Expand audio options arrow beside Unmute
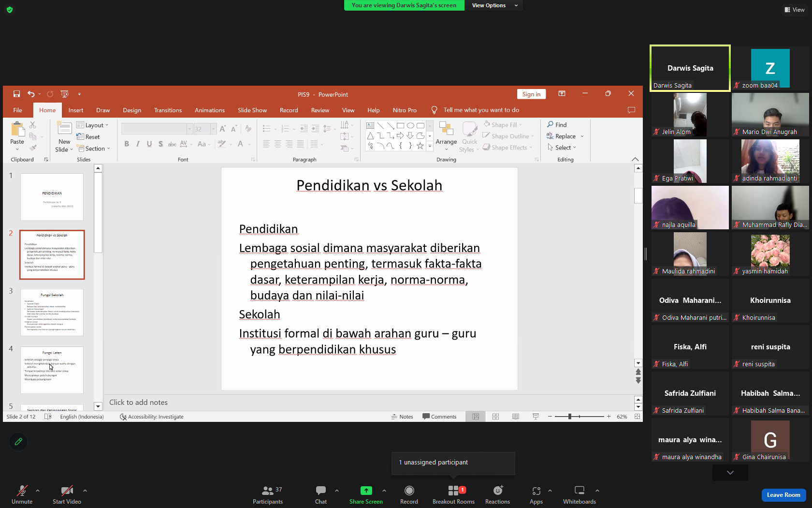The width and height of the screenshot is (812, 508). tap(38, 491)
